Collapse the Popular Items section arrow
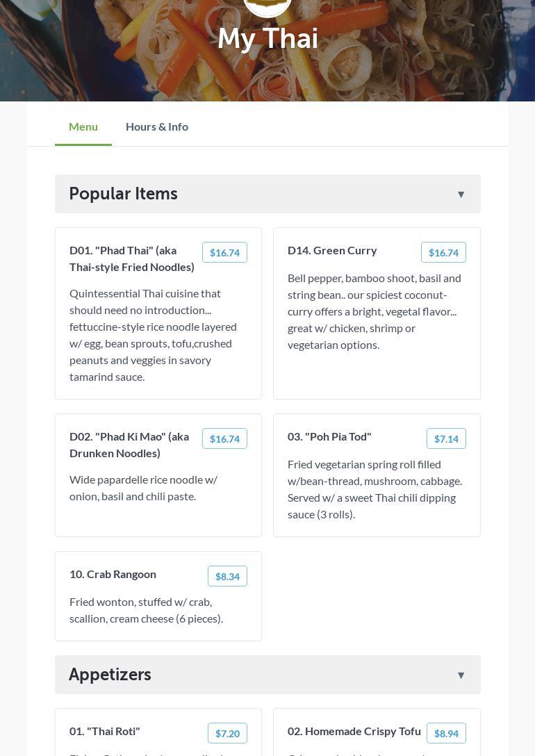 pyautogui.click(x=461, y=195)
